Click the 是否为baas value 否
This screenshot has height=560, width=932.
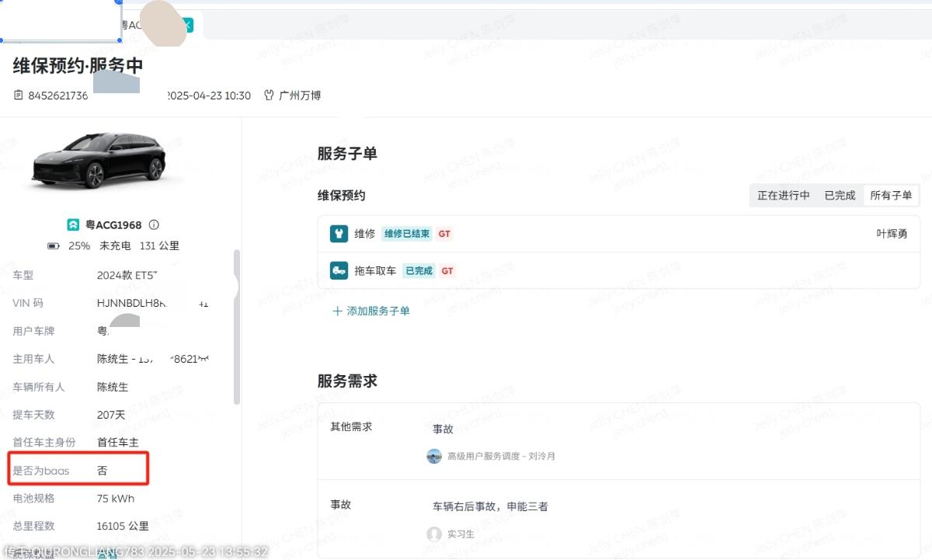pos(103,471)
